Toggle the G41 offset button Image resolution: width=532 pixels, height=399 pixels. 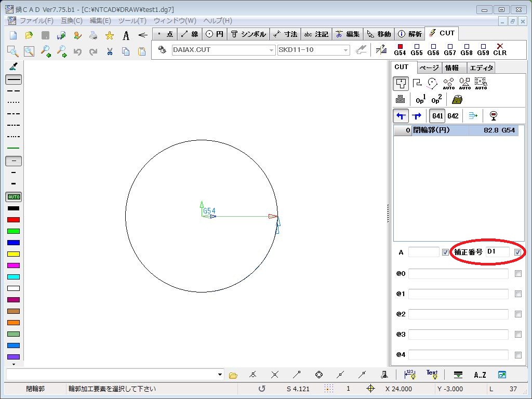437,116
